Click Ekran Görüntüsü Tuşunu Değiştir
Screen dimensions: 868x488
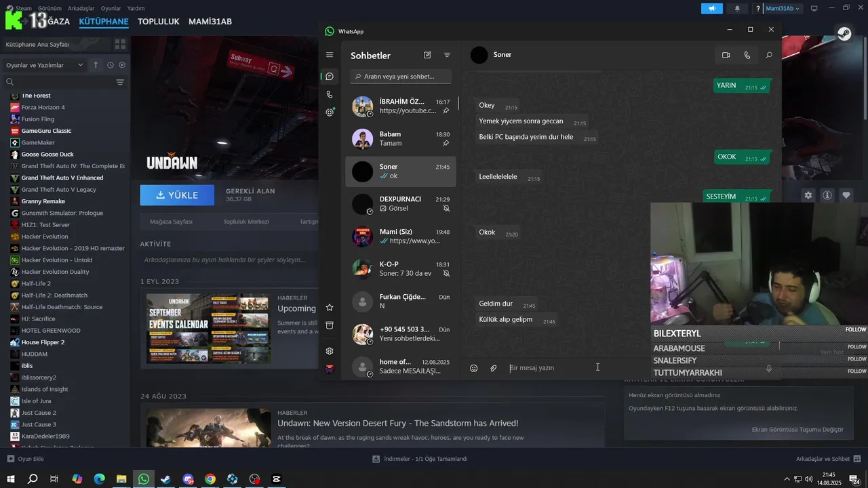[797, 430]
